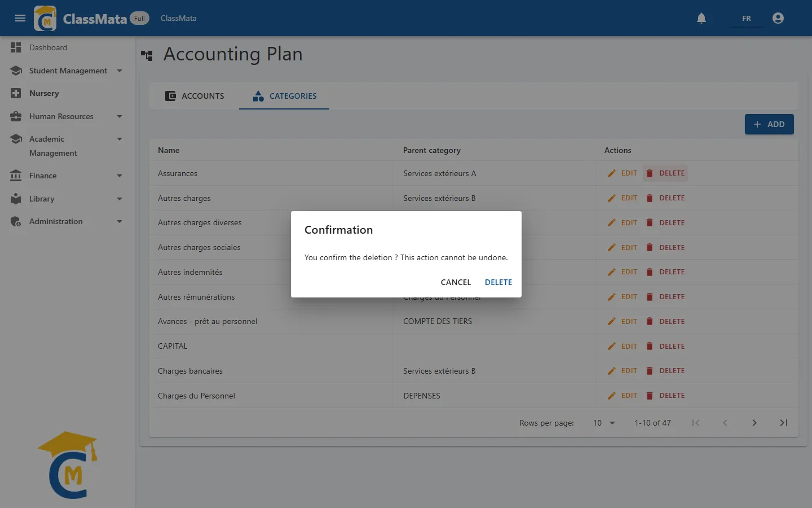Expand Finance menu arrow

(x=120, y=176)
